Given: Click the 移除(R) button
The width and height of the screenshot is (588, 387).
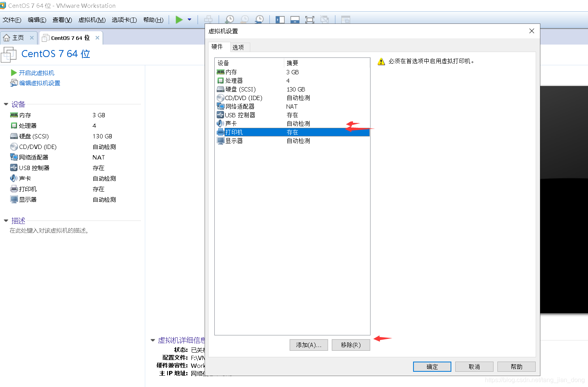Looking at the screenshot, I should (351, 345).
